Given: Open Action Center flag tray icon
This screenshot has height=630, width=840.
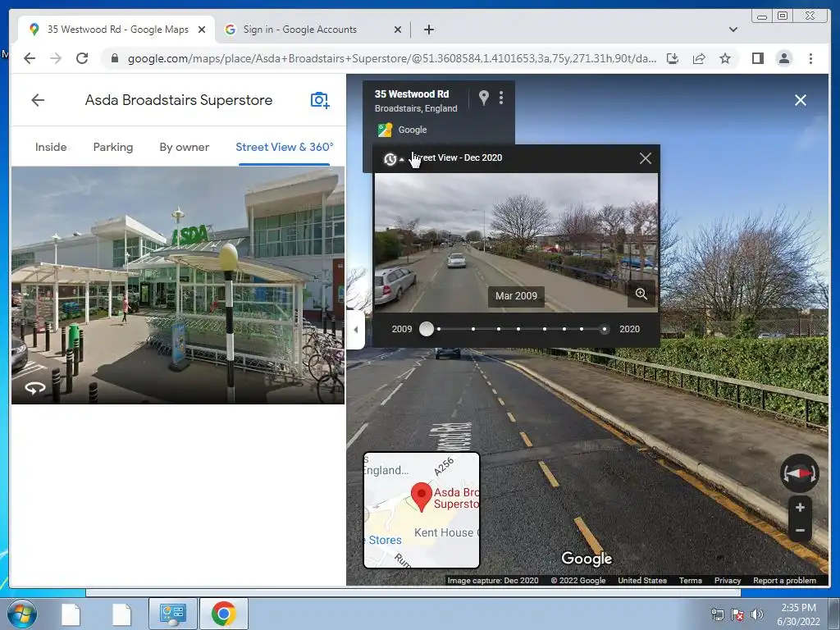Looking at the screenshot, I should [737, 614].
